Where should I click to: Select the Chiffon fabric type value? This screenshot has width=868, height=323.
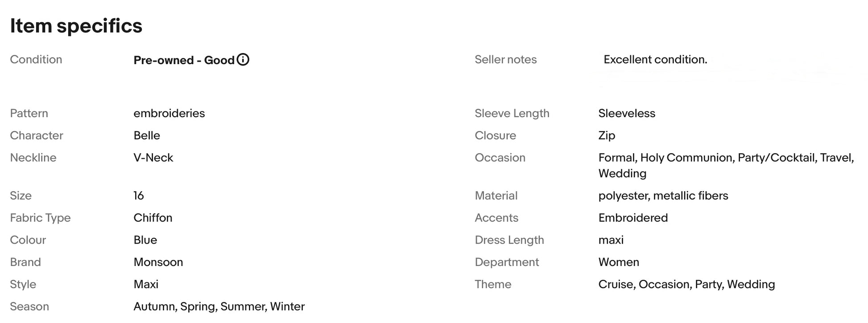153,218
